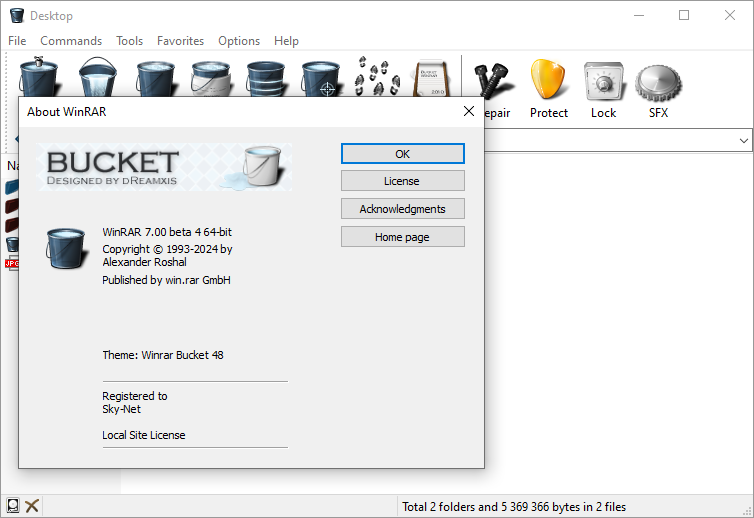Open the Tools menu

(129, 41)
